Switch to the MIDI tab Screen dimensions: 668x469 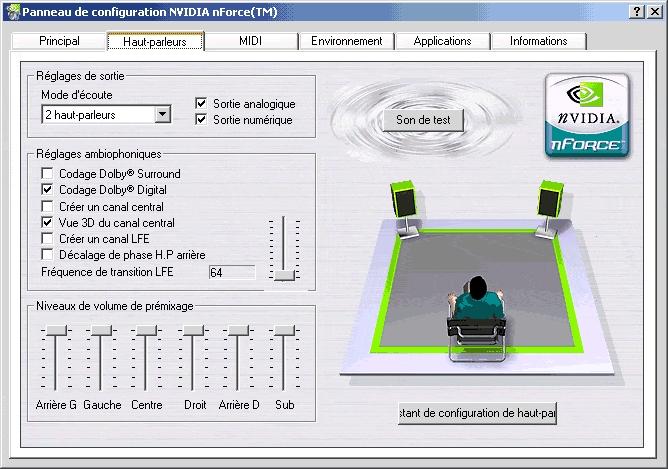coord(250,41)
